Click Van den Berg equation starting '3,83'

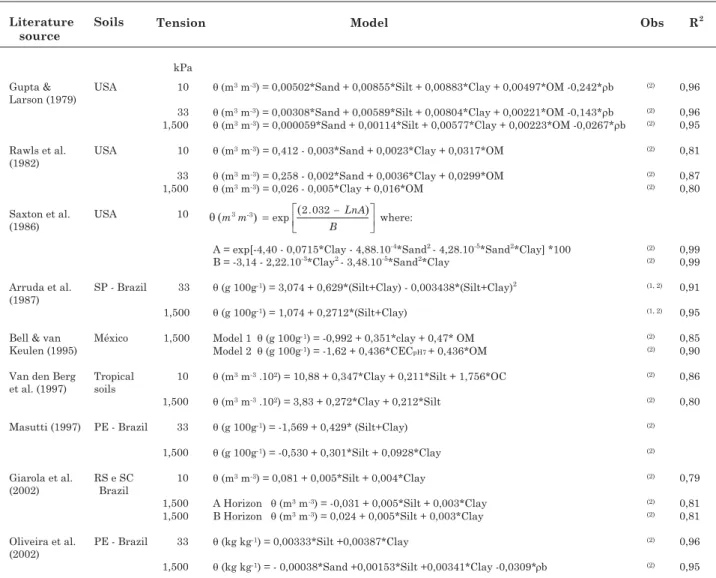(326, 402)
